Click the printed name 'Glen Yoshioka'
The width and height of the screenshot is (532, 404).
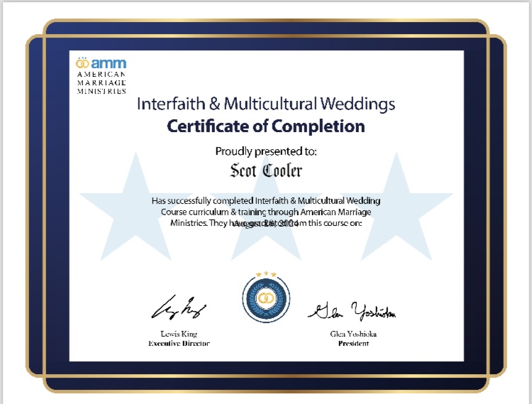pyautogui.click(x=354, y=334)
